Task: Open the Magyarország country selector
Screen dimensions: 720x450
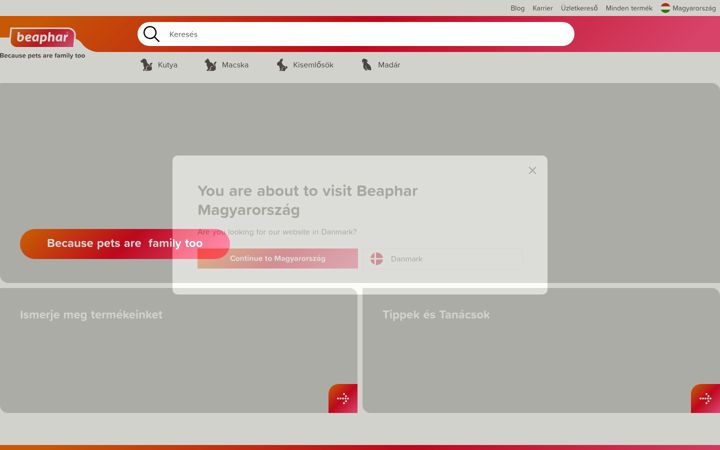Action: 688,8
